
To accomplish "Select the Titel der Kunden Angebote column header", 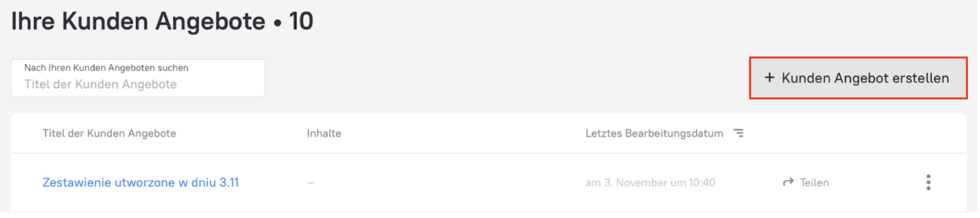I will click(x=109, y=133).
